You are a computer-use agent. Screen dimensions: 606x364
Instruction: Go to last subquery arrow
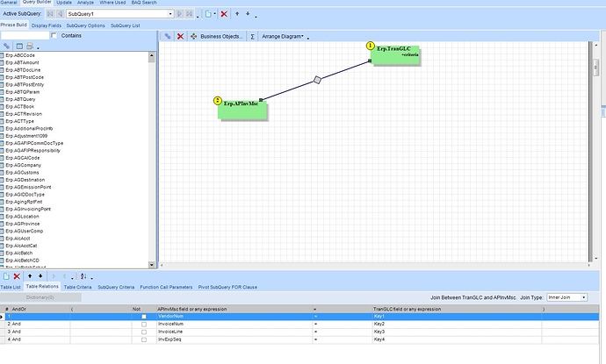(x=189, y=14)
